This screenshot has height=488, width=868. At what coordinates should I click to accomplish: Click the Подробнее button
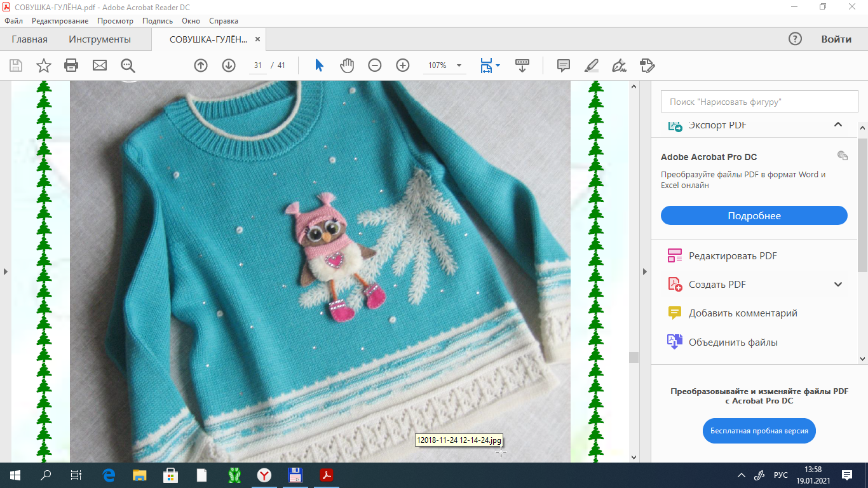754,215
